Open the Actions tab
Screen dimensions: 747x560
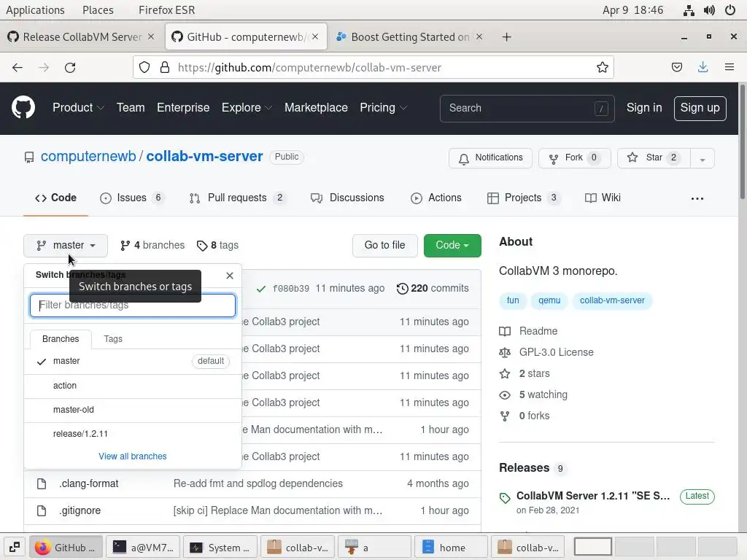(436, 198)
